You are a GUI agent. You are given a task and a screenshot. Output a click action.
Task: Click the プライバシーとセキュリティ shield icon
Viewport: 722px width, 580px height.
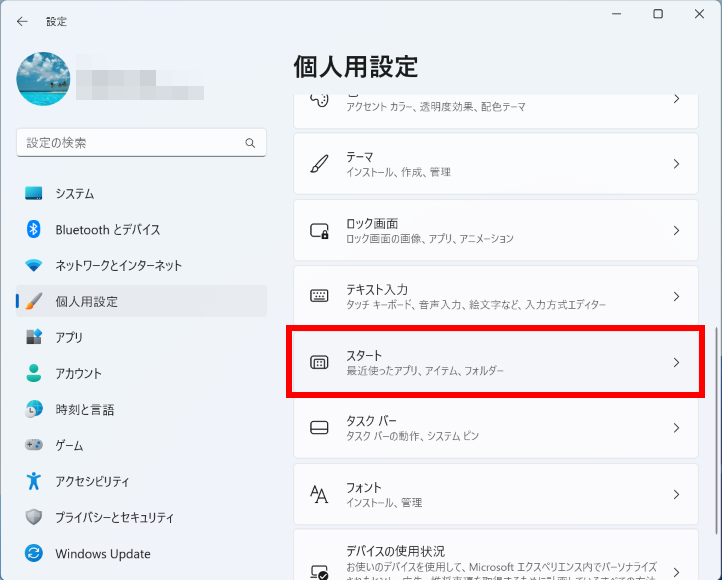(x=34, y=517)
